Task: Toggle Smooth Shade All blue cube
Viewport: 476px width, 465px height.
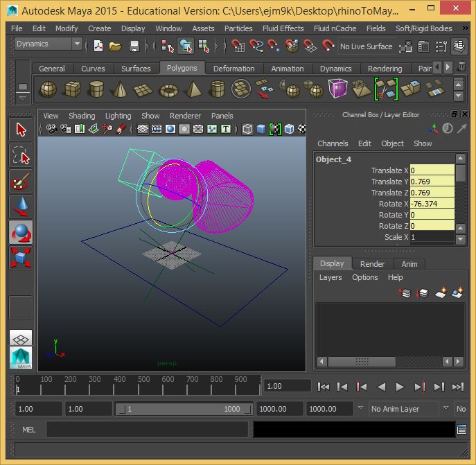Action: [x=261, y=129]
